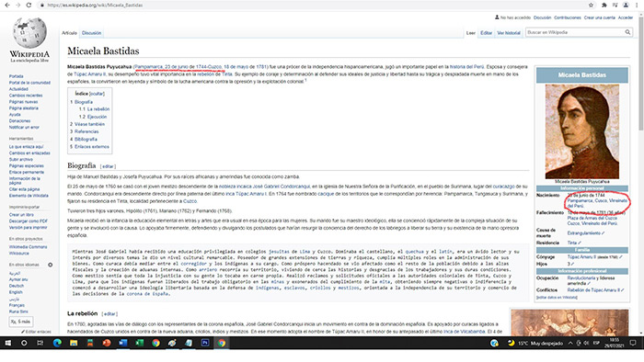Click Descargar como PDF link
644x362 pixels.
[x=28, y=221]
